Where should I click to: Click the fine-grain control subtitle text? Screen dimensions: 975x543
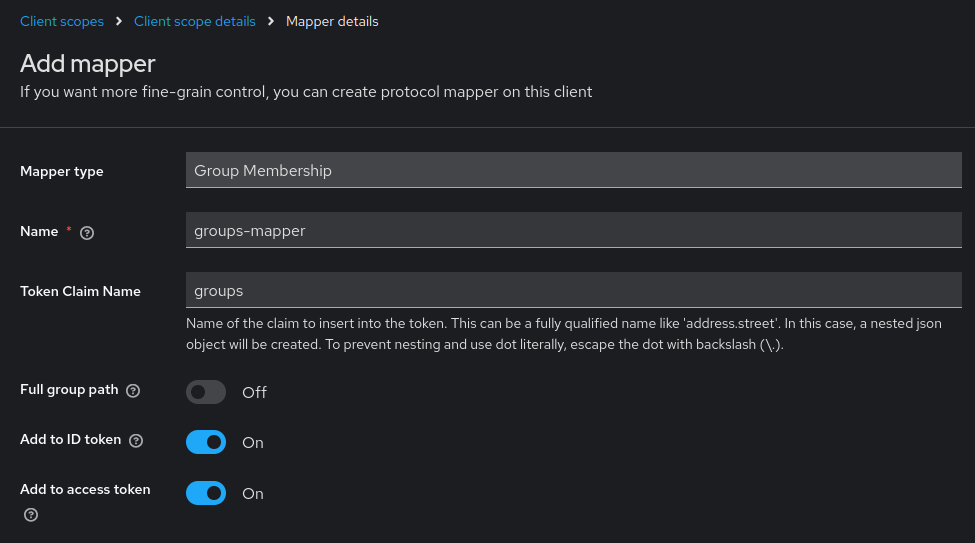(x=306, y=92)
